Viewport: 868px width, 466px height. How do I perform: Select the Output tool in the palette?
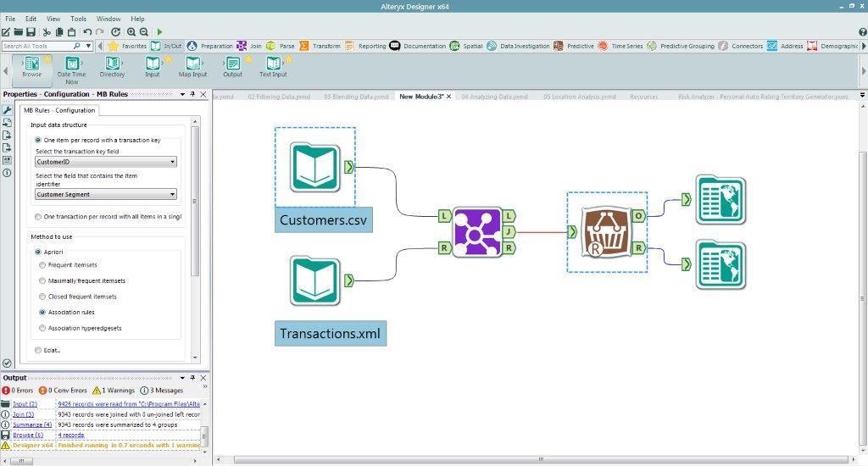click(x=232, y=66)
